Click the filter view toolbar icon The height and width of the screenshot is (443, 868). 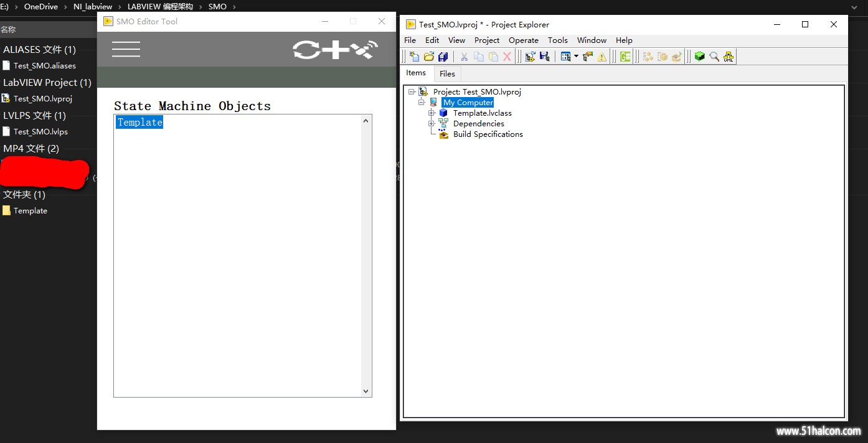[566, 57]
